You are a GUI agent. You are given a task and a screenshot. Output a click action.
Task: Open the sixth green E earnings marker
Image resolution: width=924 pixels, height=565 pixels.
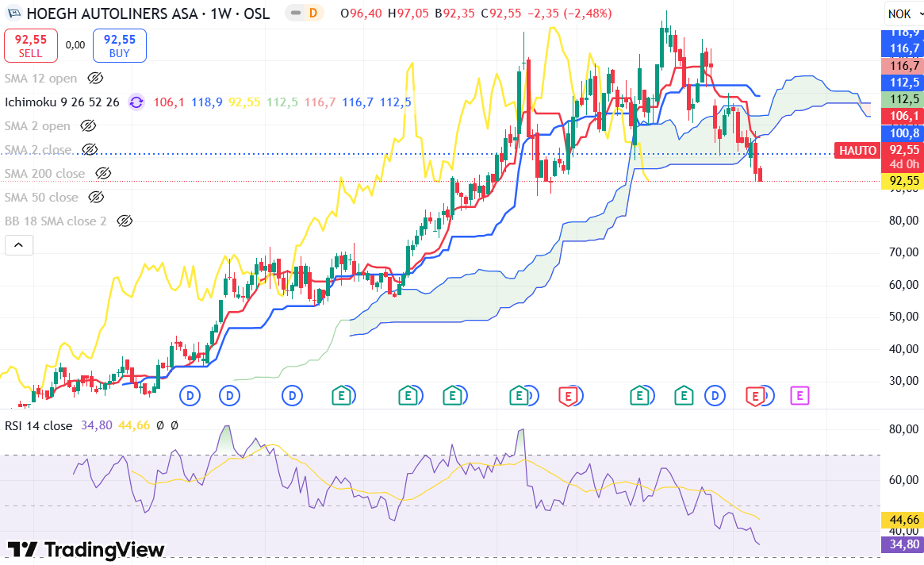(x=684, y=396)
